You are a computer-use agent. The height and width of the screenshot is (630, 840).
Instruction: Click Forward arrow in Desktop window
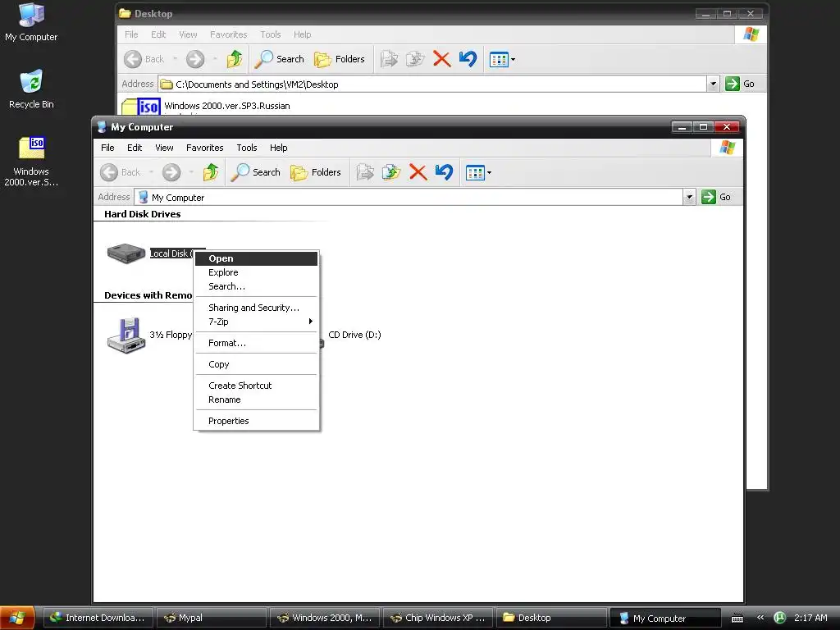click(195, 59)
